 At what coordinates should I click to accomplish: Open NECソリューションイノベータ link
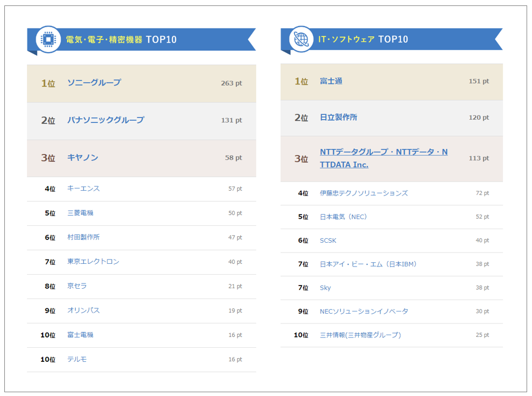click(364, 311)
